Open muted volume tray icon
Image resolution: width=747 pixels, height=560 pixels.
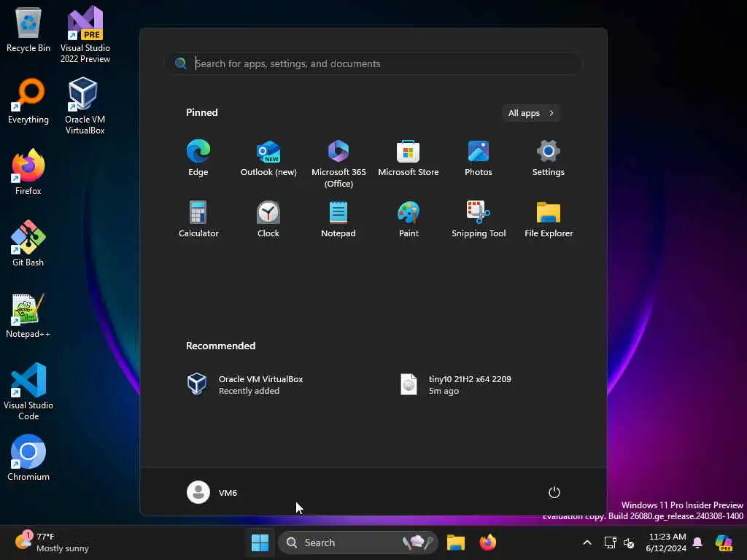click(x=629, y=542)
